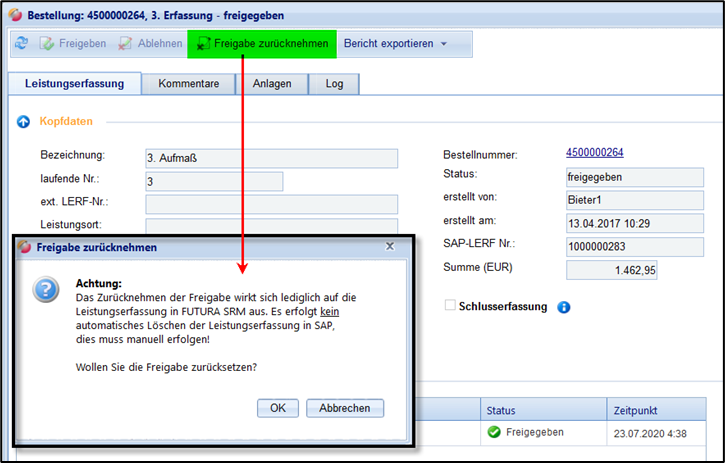Click the green Freigegeben status icon

494,432
